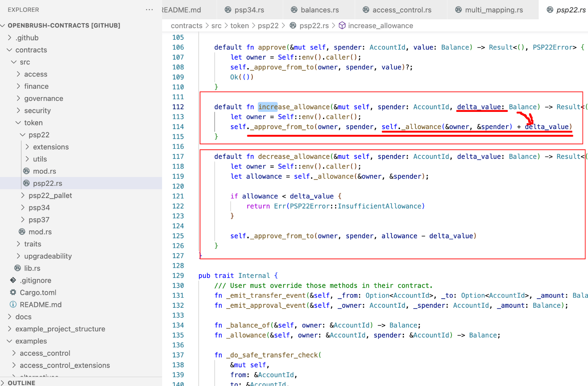Expand the OUTLINE section

tap(3, 383)
